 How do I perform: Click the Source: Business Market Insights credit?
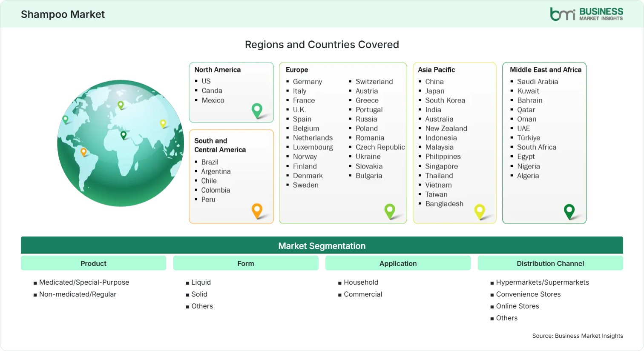(578, 336)
